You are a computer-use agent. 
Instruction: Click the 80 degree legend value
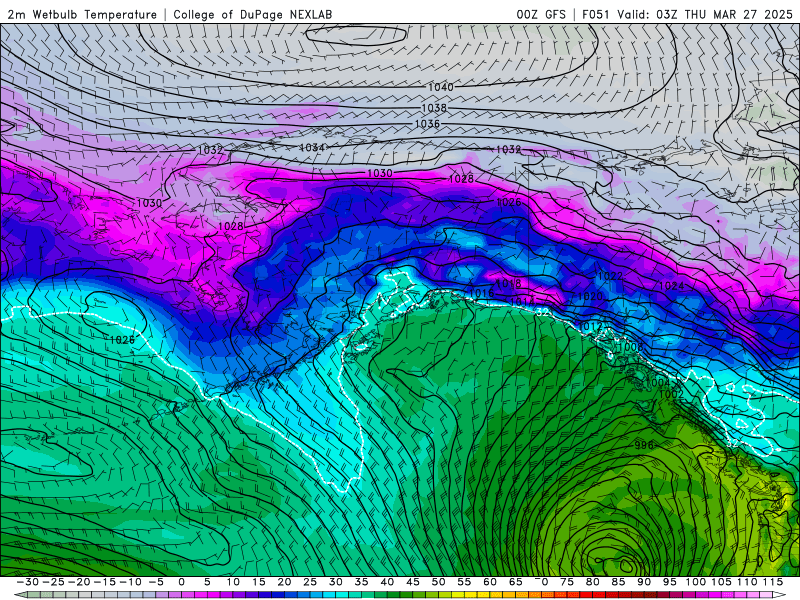[592, 582]
